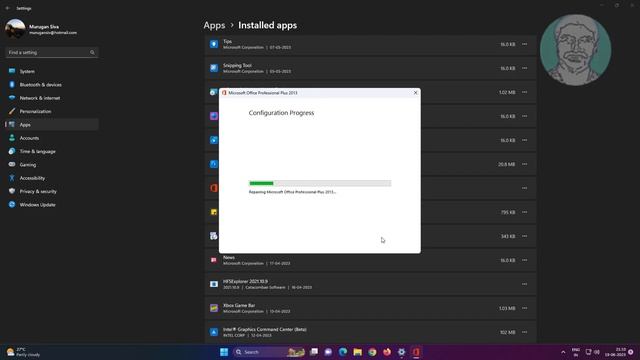The image size is (640, 360).
Task: Select Apps in the settings sidebar
Action: pos(51,124)
